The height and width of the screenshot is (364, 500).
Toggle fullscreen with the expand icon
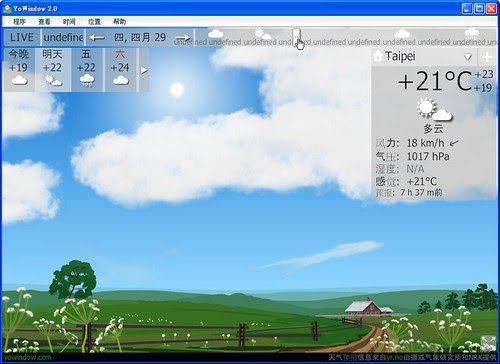(488, 343)
